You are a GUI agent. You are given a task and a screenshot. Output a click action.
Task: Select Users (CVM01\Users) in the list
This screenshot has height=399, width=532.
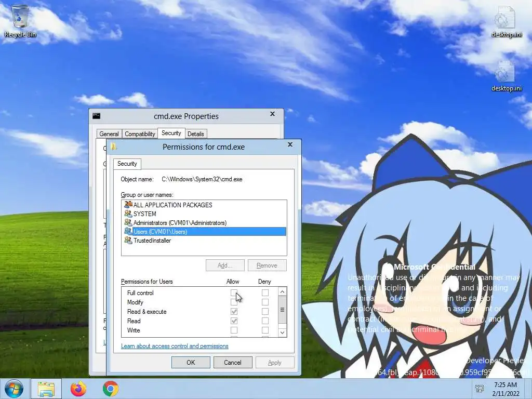[204, 231]
